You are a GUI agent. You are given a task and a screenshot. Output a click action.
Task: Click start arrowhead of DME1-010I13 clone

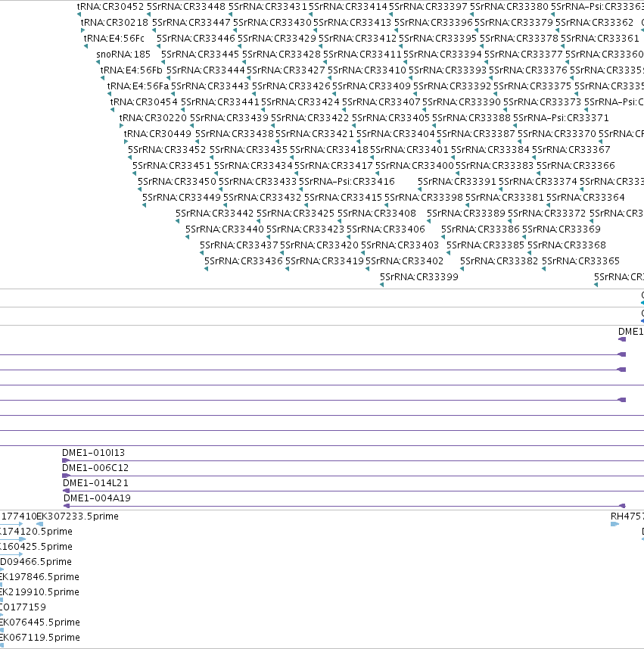[65, 460]
